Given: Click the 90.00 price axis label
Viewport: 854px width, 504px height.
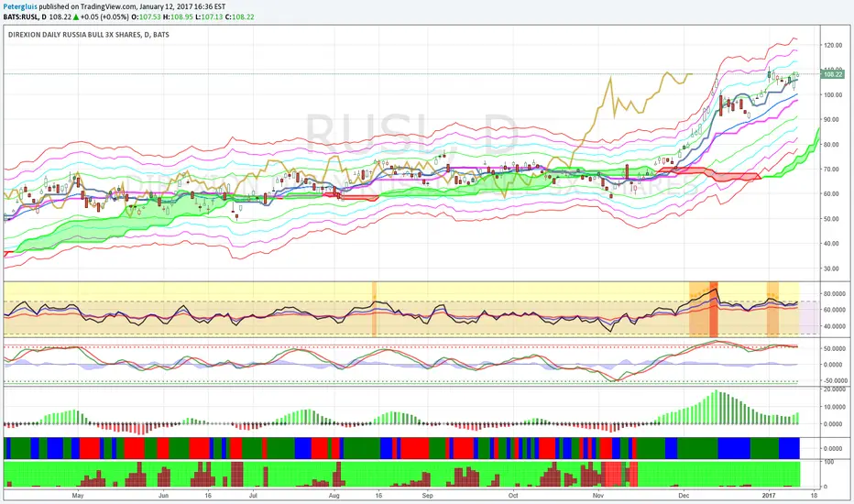Looking at the screenshot, I should [x=833, y=119].
